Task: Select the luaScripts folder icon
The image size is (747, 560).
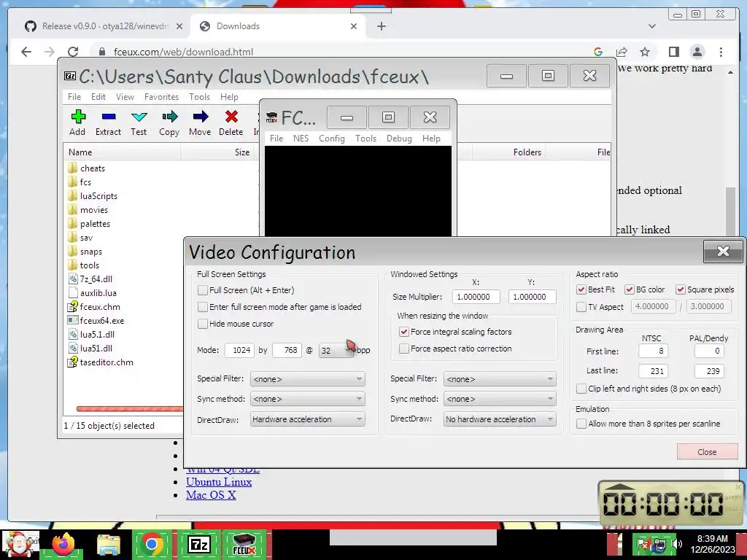Action: coord(72,195)
